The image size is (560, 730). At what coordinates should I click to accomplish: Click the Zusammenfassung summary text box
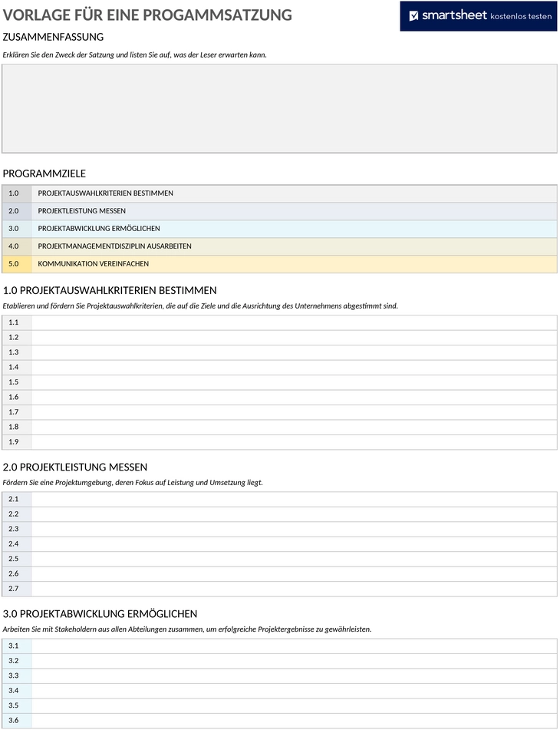point(279,108)
